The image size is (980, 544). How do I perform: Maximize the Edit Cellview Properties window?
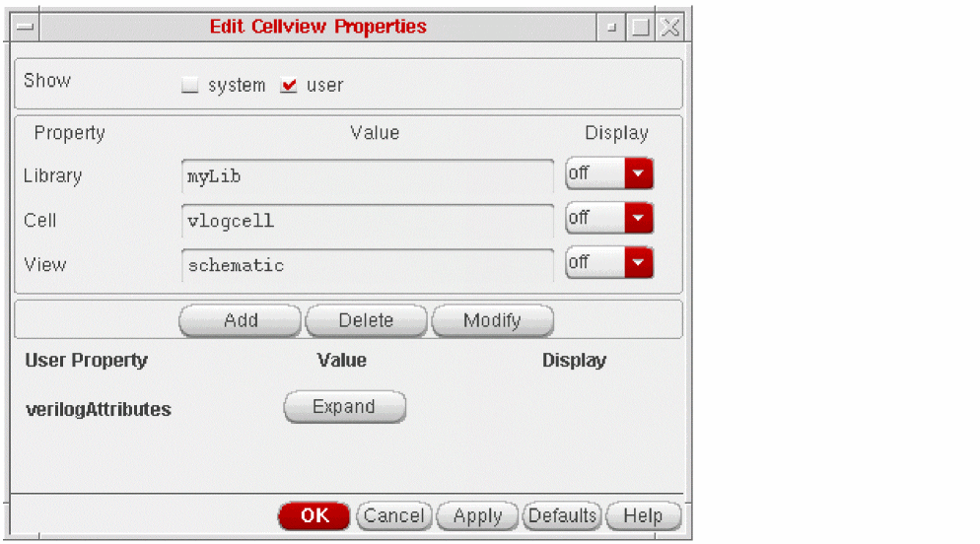click(641, 28)
